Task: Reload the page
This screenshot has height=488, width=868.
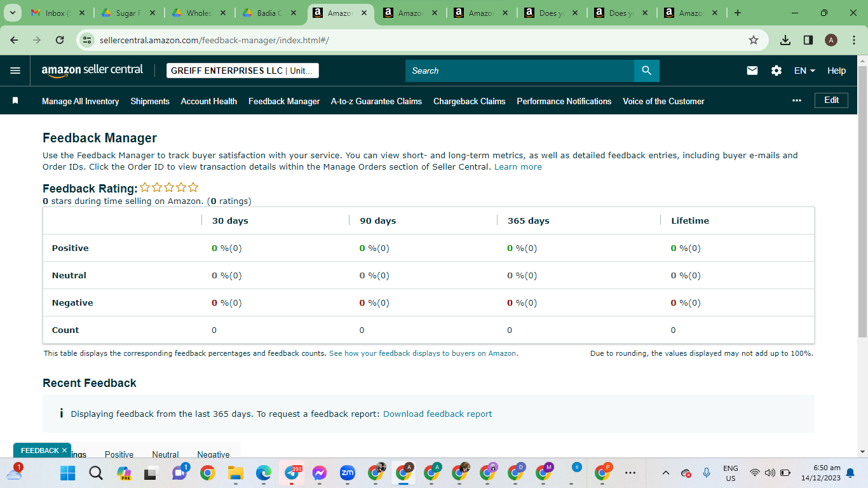Action: (x=60, y=40)
